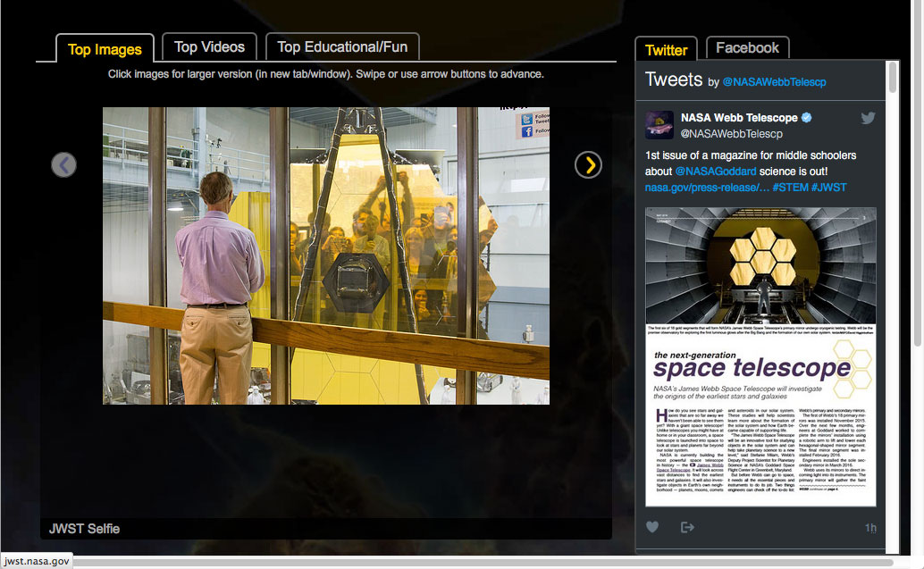Like the tweet with the heart icon
The image size is (924, 569).
tap(652, 527)
